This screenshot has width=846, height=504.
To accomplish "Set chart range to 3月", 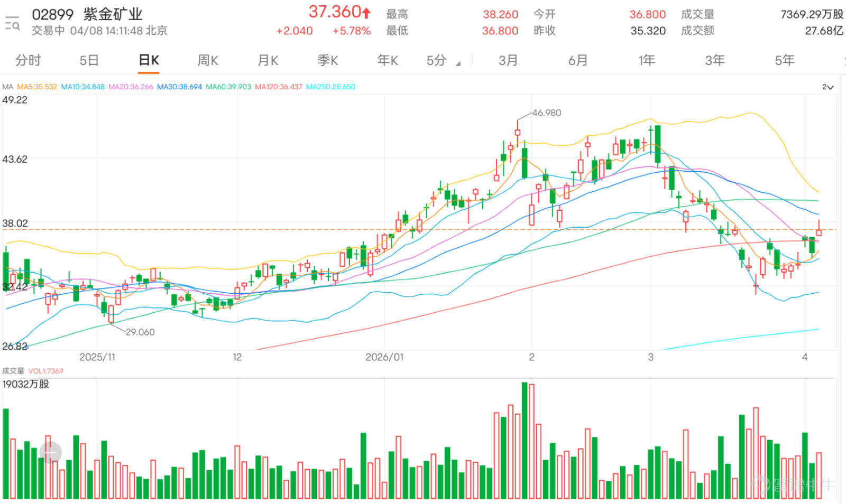I will coord(508,60).
